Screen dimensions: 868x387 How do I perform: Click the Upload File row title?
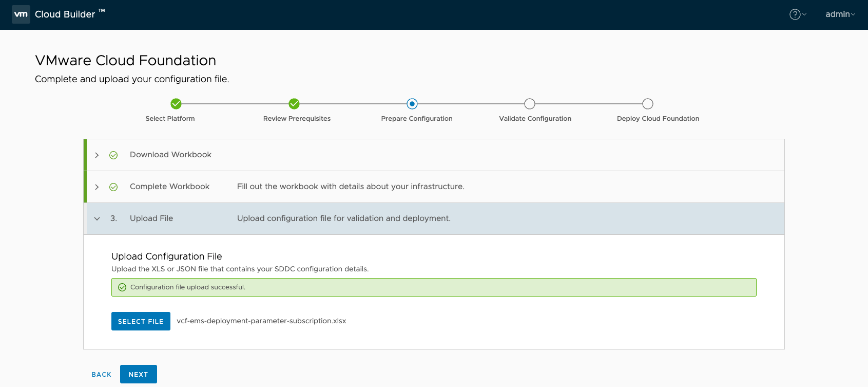[x=151, y=218]
